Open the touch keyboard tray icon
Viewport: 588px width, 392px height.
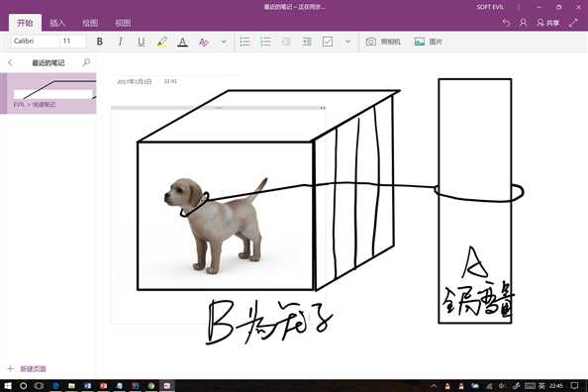[x=530, y=386]
